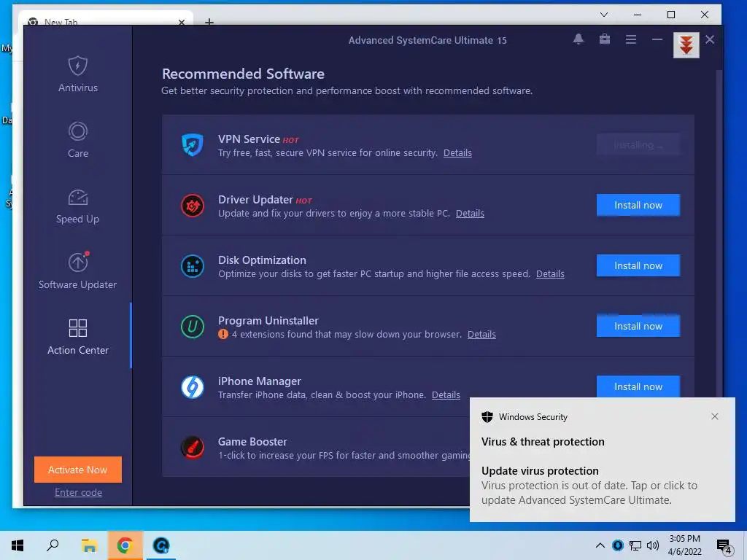The width and height of the screenshot is (747, 560).
Task: Click Advanced SystemCare taskbar icon
Action: (161, 545)
